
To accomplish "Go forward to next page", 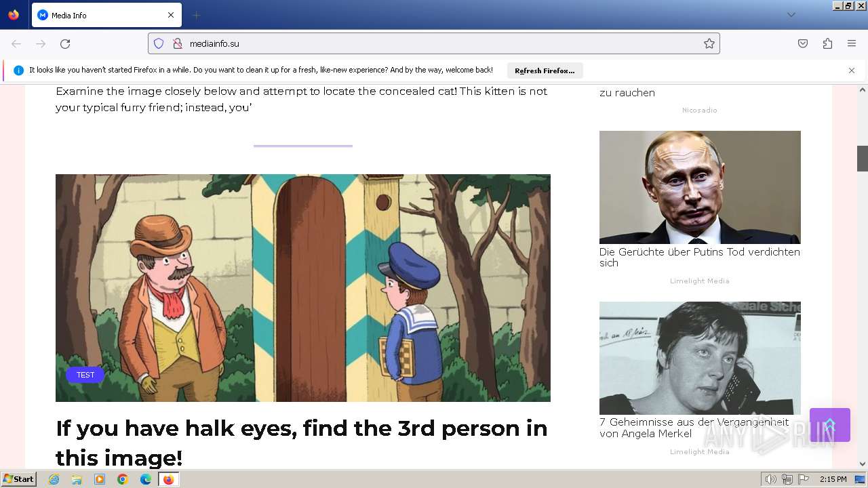I will pos(41,43).
